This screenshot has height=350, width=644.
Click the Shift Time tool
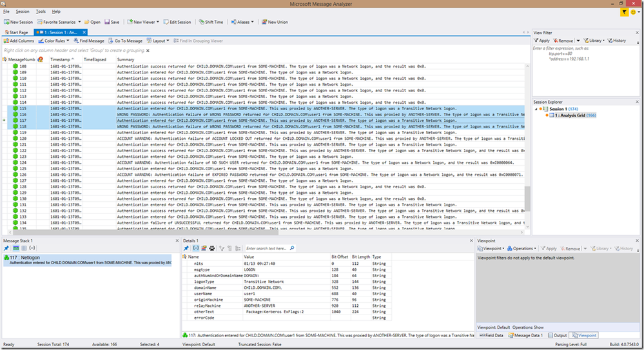[x=211, y=22]
